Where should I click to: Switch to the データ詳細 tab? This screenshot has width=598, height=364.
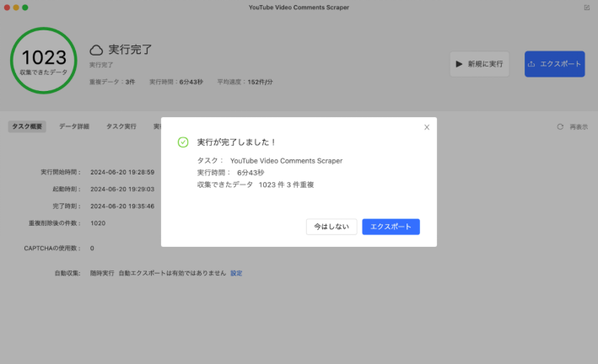[74, 126]
